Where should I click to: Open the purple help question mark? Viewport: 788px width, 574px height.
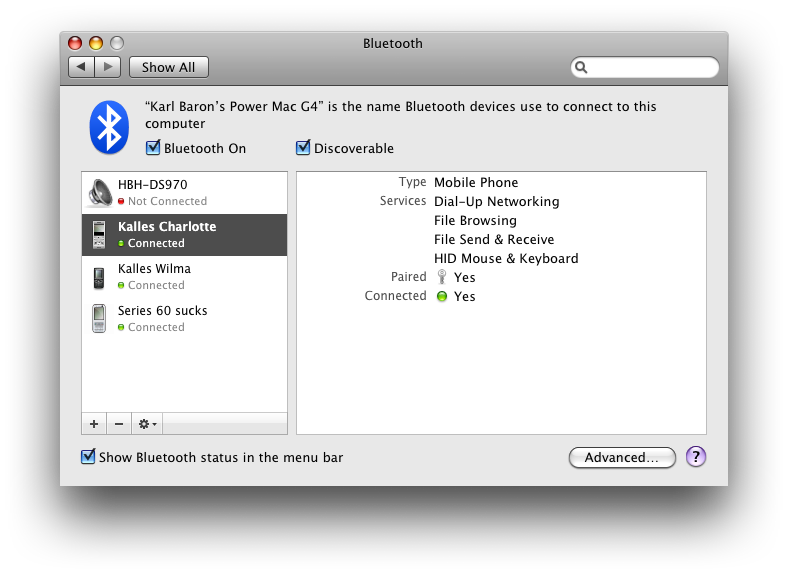click(x=696, y=457)
